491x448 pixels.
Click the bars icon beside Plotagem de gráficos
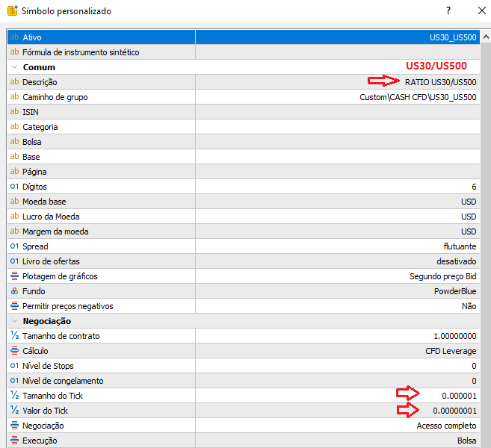click(x=14, y=276)
